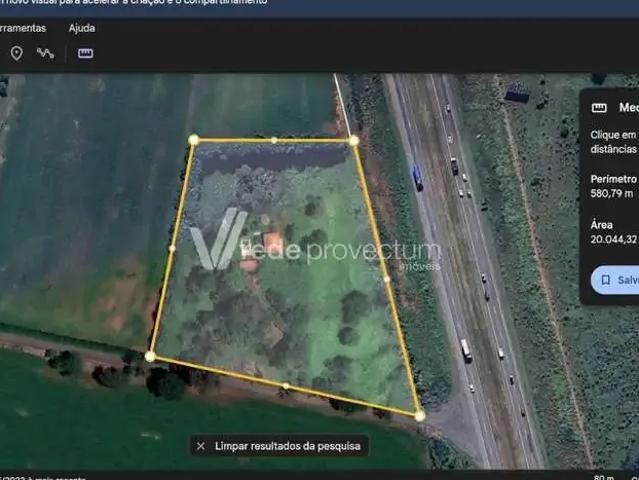
Task: Activate the ruler Measure distance tool
Action: (85, 53)
